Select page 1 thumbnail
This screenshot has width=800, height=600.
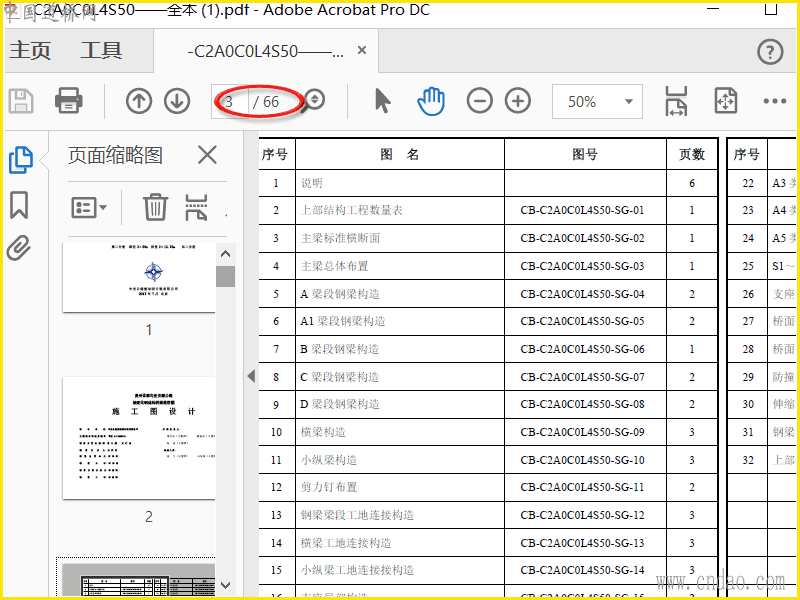pos(139,278)
